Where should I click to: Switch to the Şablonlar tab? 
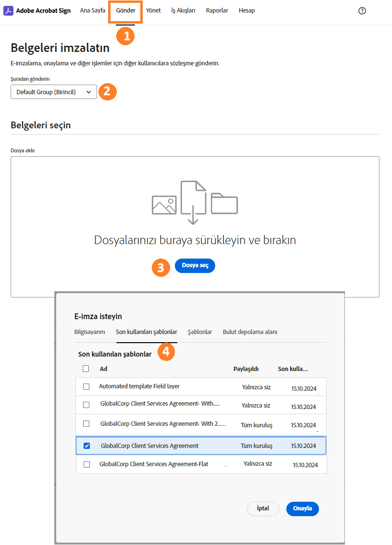click(200, 332)
